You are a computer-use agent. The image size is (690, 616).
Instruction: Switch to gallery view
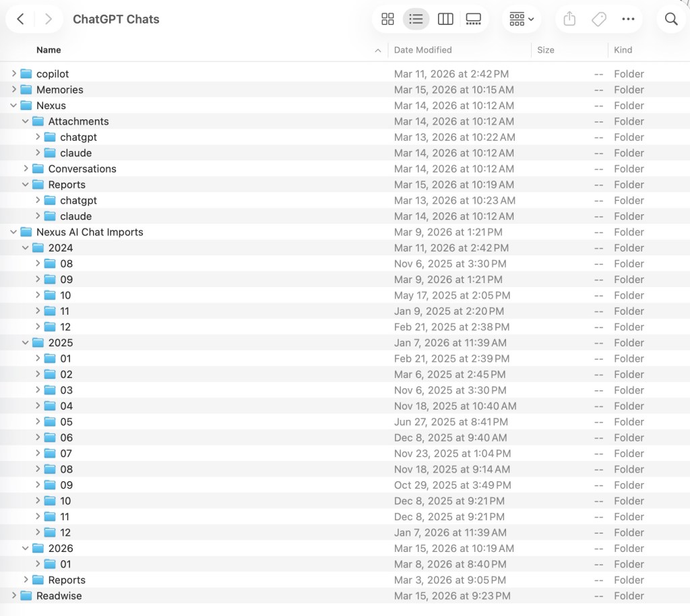click(x=474, y=20)
